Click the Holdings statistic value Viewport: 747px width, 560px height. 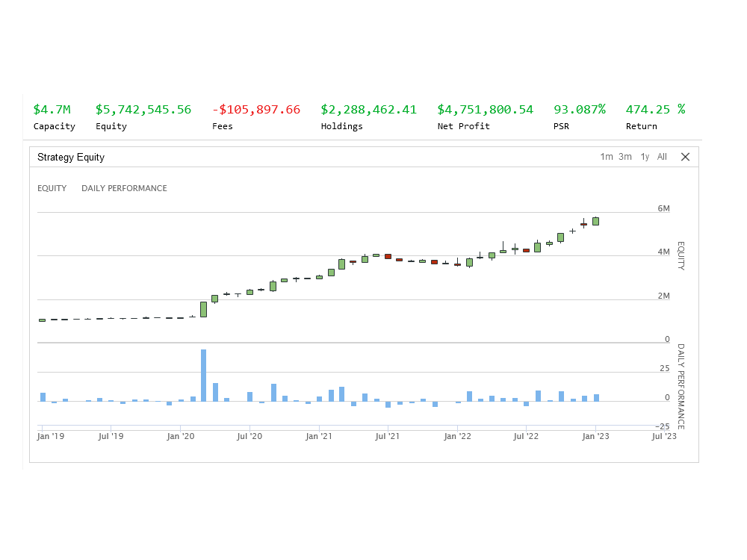(x=369, y=109)
